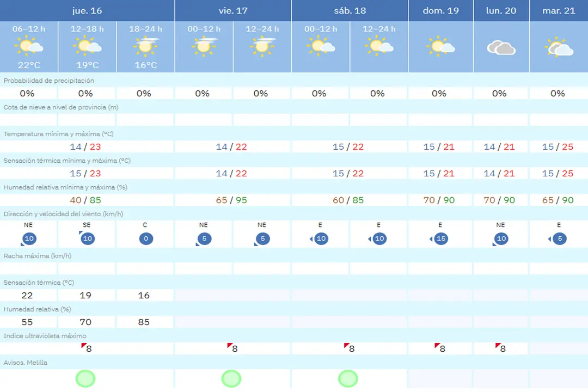Click the 60 / 85 humidity range for sáb. 18
Viewport: 588px width, 392px height.
(348, 200)
